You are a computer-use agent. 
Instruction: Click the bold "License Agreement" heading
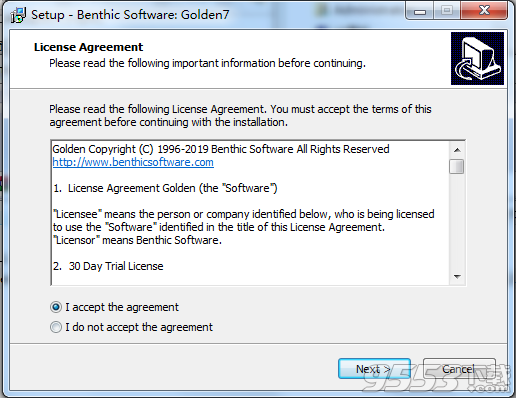[x=88, y=47]
